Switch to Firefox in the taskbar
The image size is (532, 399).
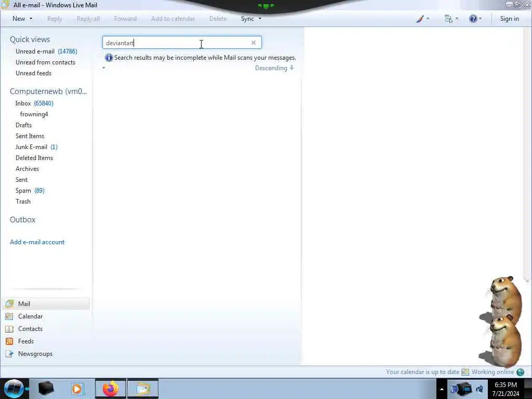[111, 389]
